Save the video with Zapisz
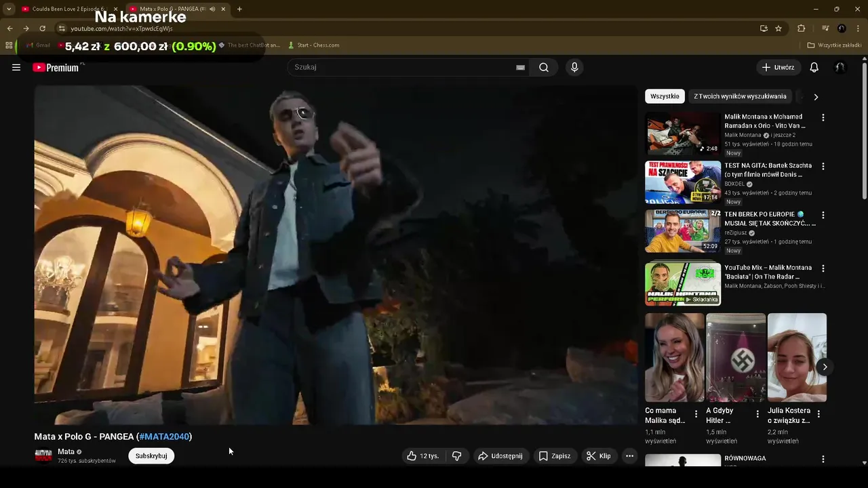The width and height of the screenshot is (868, 488). 555,456
